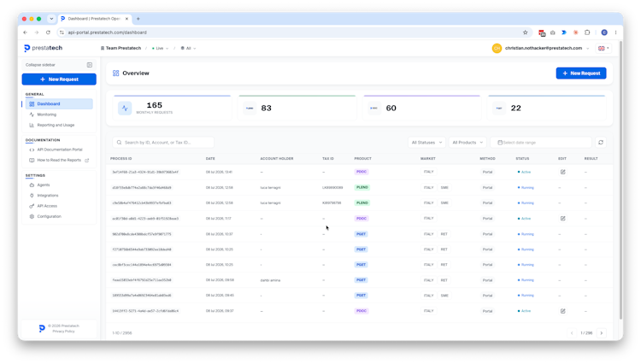Edit the 13:41 PDOC request
Image resolution: width=641 pixels, height=364 pixels.
coord(563,172)
